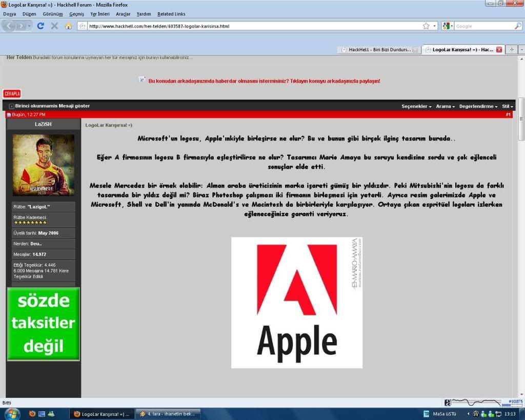Show hidden tray icons arrow
Screen dimensions: 525x420
tap(468, 414)
